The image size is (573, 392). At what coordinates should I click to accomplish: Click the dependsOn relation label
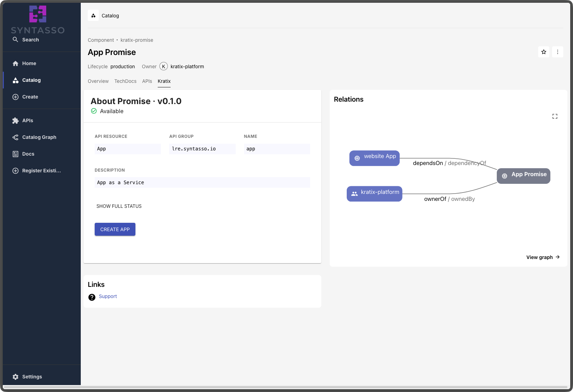tap(428, 163)
